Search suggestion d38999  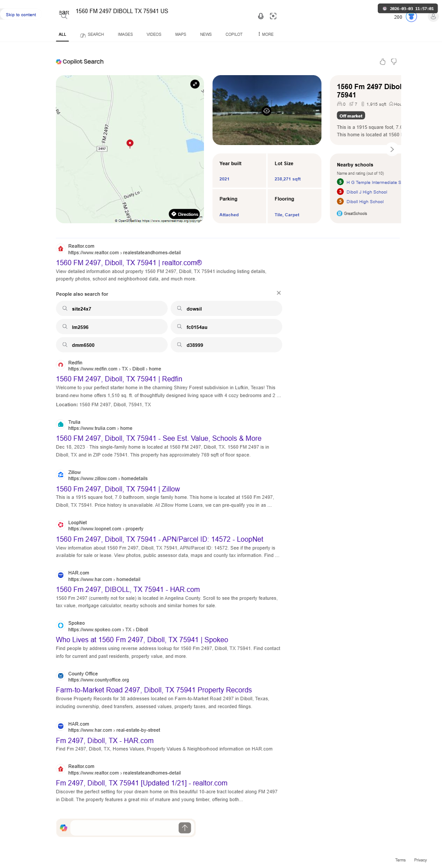226,345
